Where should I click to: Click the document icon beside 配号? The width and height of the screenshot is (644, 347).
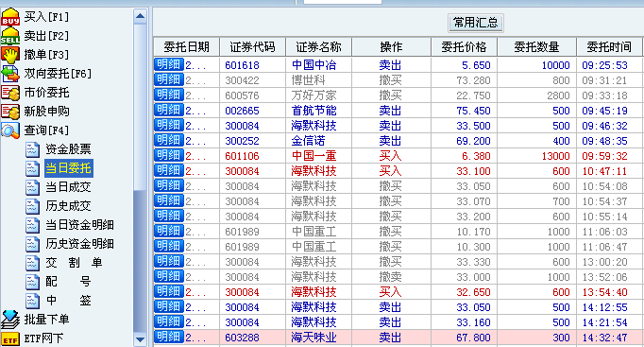tap(32, 282)
